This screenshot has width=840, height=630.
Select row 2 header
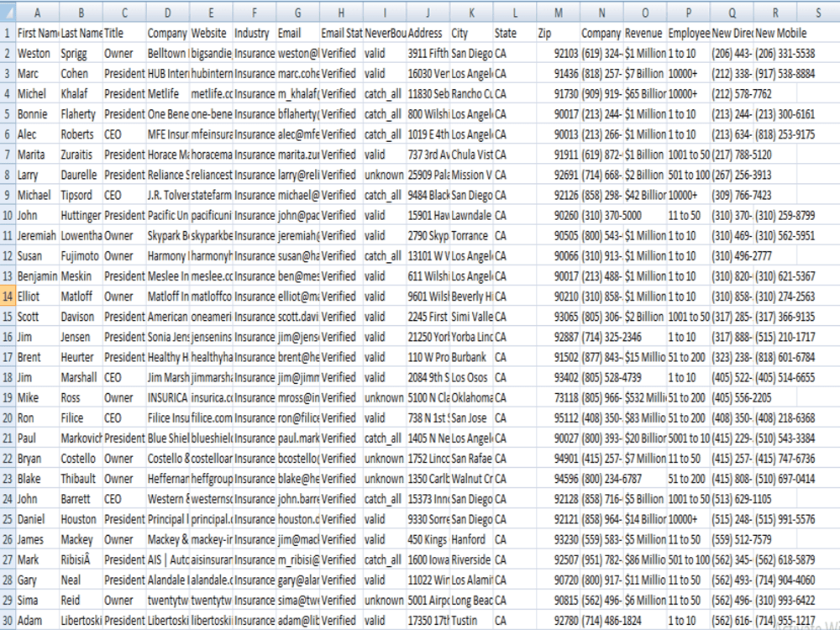(8, 54)
